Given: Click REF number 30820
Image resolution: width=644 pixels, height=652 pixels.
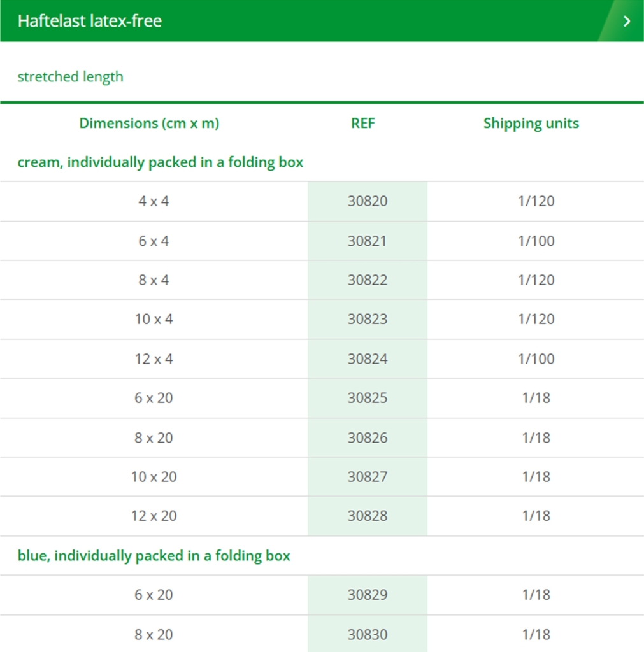Looking at the screenshot, I should tap(368, 201).
